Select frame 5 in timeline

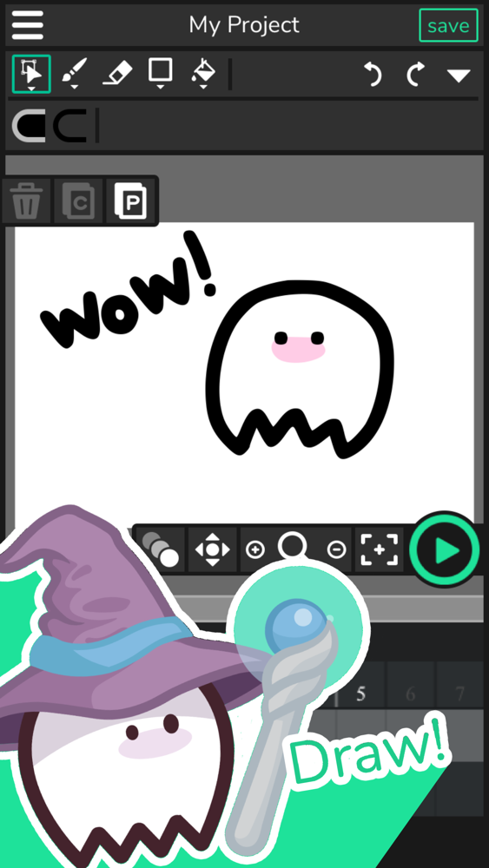tap(360, 694)
